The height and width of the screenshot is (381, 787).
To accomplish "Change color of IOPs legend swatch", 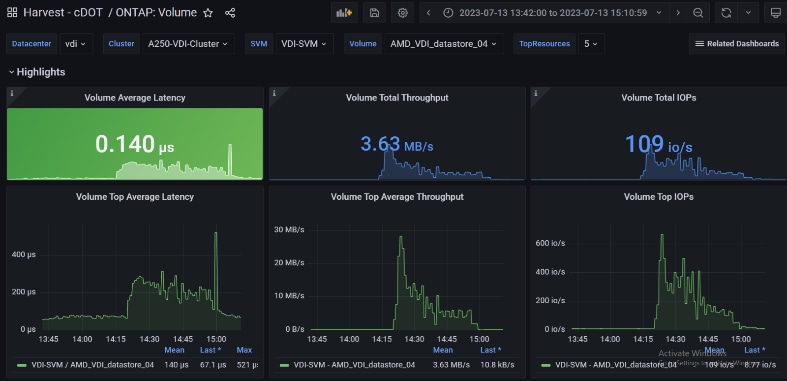I will [546, 365].
